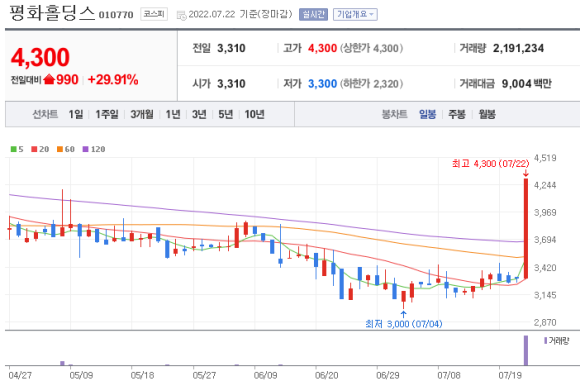Viewport: 580px width, 381px height.
Task: Click the 하한가 2,320 text
Action: [371, 84]
